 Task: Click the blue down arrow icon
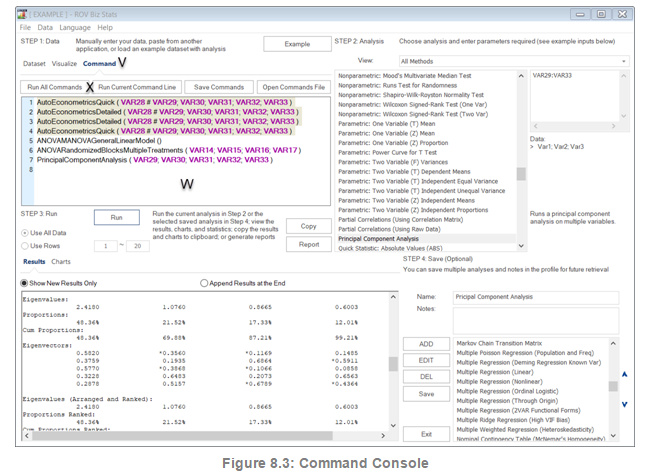(x=625, y=404)
